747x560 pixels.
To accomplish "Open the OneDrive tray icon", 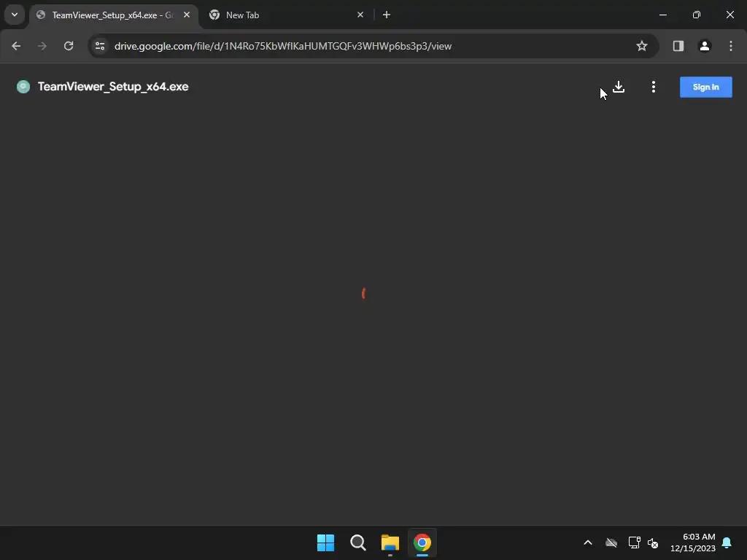I will (x=611, y=542).
